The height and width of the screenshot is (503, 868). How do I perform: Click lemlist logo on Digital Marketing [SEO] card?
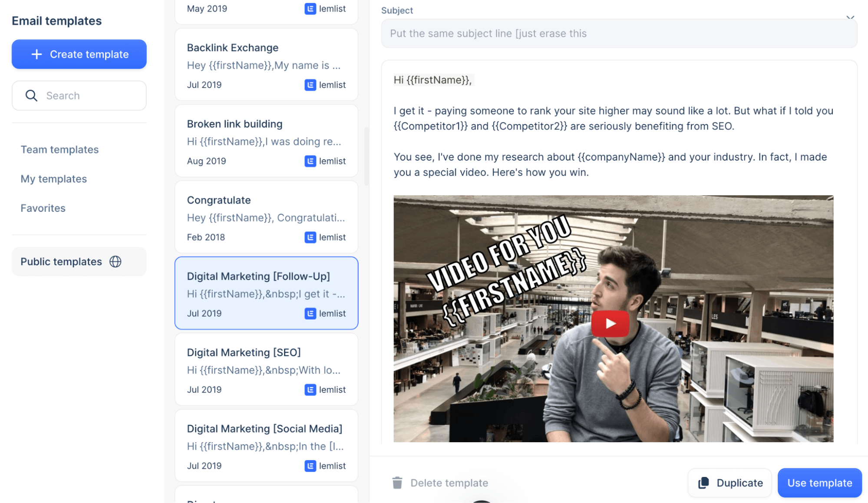tap(310, 390)
